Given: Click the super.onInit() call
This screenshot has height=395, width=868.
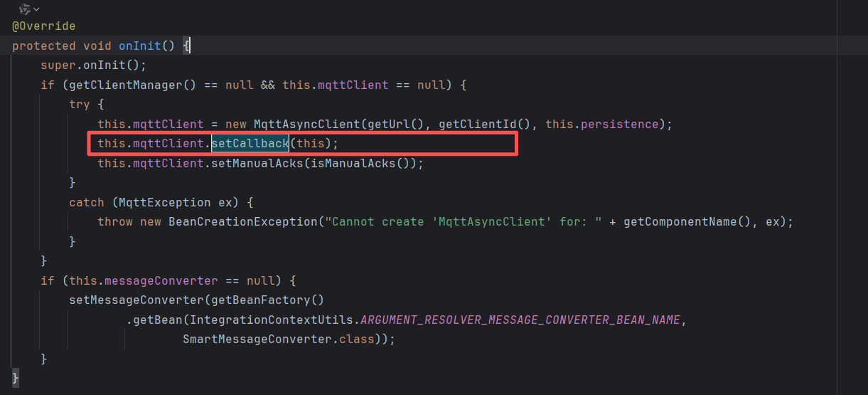Looking at the screenshot, I should (x=92, y=65).
